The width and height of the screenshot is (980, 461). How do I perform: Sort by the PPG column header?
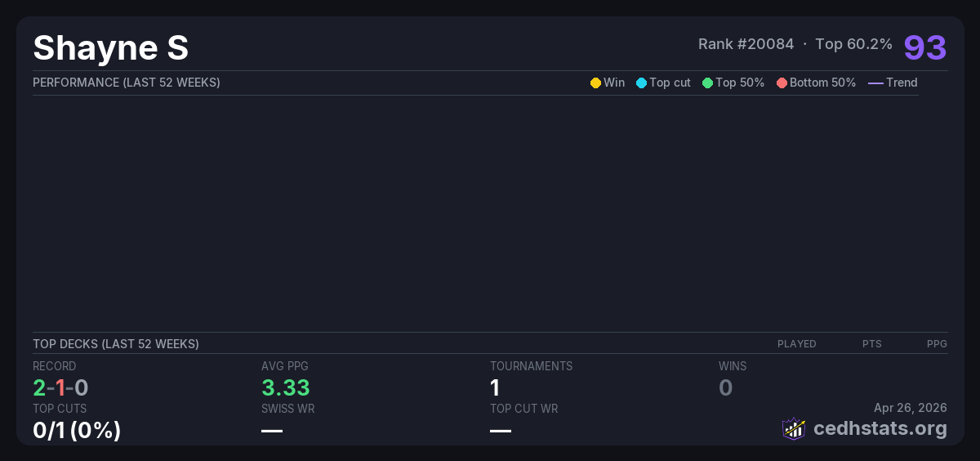pos(937,344)
